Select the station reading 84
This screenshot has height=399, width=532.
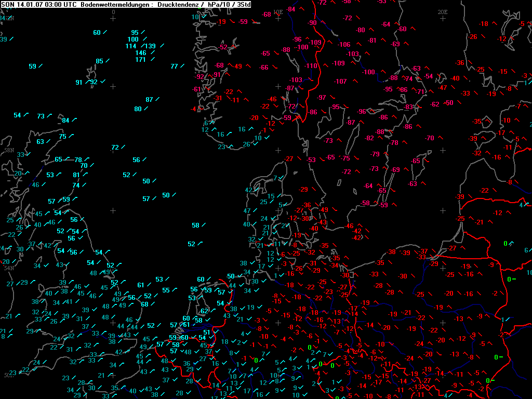pyautogui.click(x=65, y=121)
